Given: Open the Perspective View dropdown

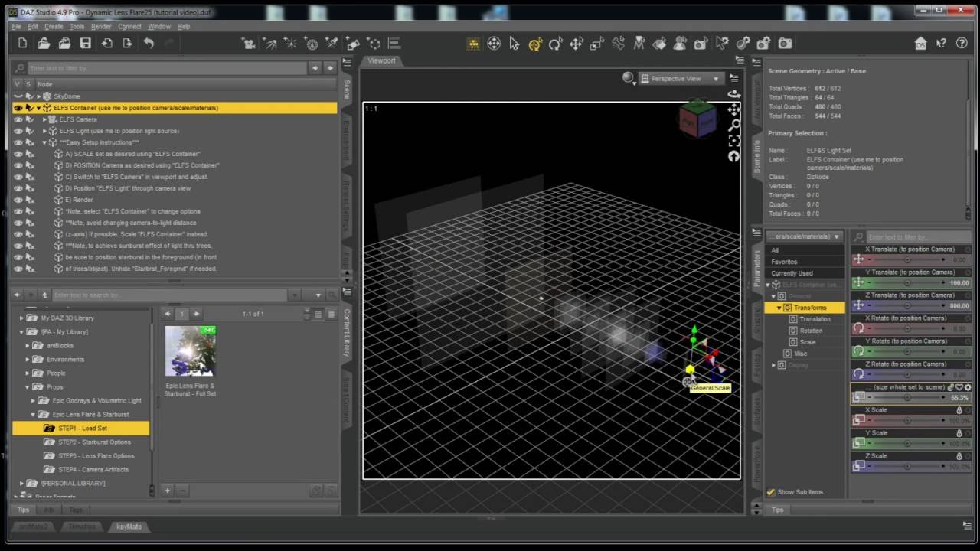Looking at the screenshot, I should 681,78.
